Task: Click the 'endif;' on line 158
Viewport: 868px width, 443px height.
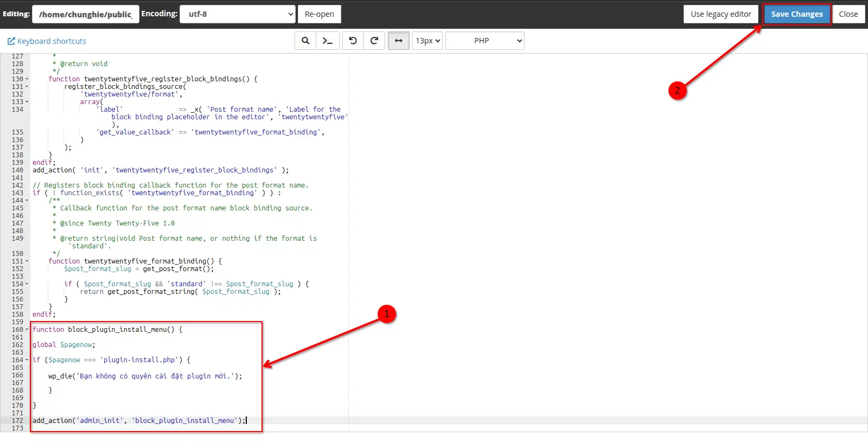Action: [x=44, y=314]
